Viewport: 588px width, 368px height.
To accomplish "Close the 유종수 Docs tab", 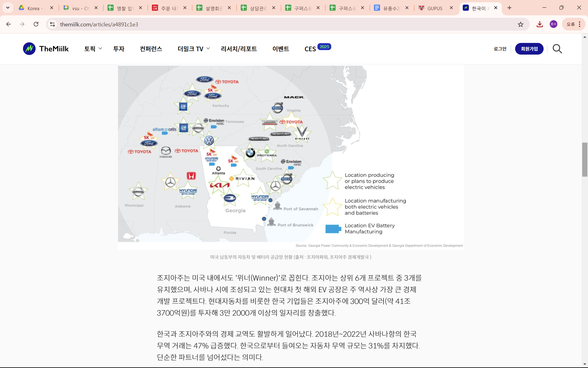I will tap(407, 8).
